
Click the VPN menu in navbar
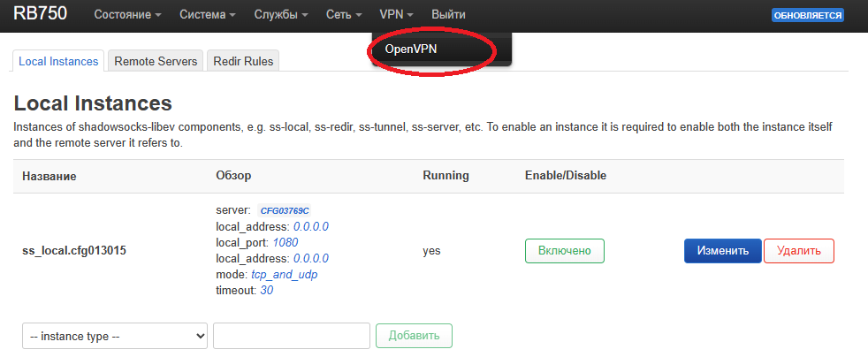[397, 15]
